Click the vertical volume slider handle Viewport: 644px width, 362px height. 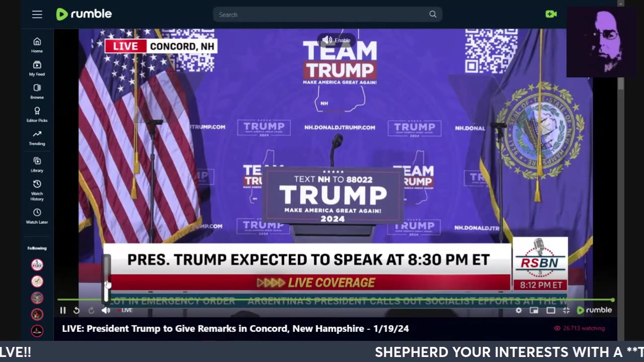[x=107, y=280]
